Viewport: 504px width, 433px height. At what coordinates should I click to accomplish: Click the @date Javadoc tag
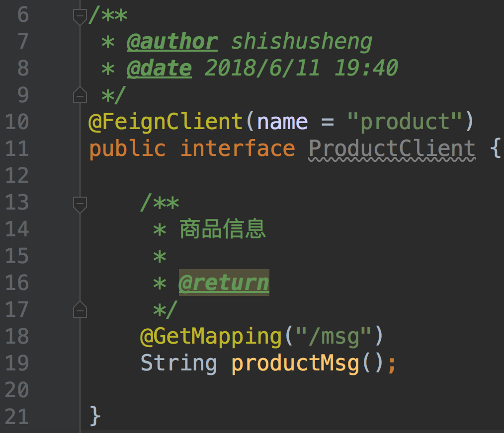[x=159, y=69]
